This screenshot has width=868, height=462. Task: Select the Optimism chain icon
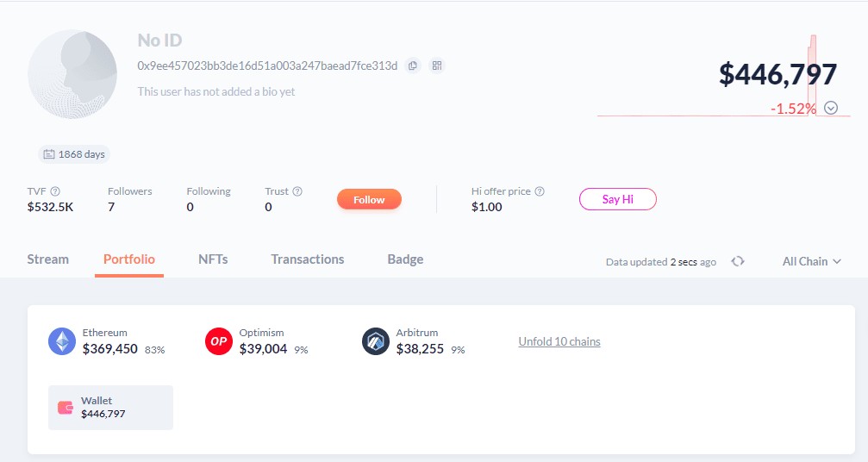219,341
